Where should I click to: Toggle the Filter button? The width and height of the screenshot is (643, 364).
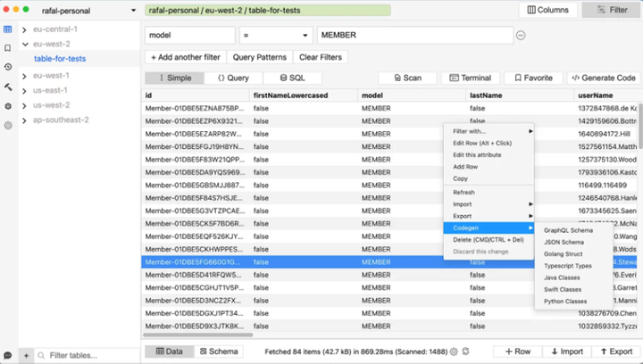611,10
